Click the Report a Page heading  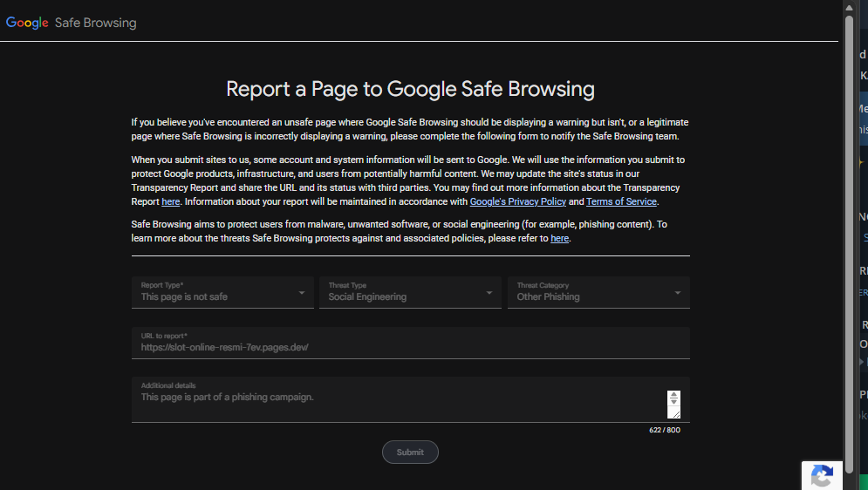[x=410, y=89]
